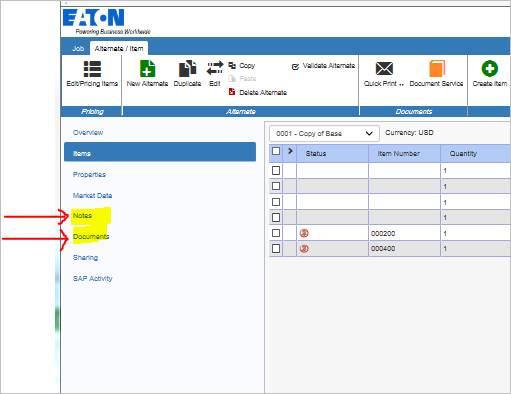Expand Quick Print dropdown arrow
The height and width of the screenshot is (394, 511).
click(x=401, y=84)
